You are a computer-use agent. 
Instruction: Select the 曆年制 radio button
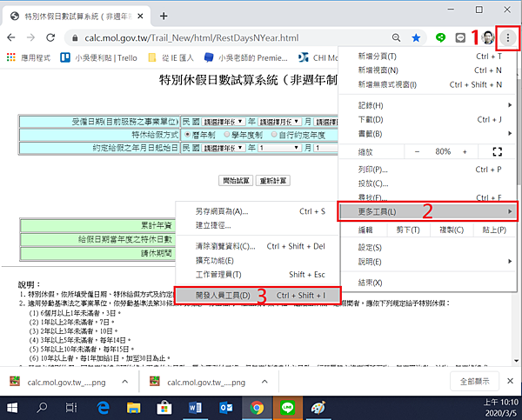(x=187, y=135)
